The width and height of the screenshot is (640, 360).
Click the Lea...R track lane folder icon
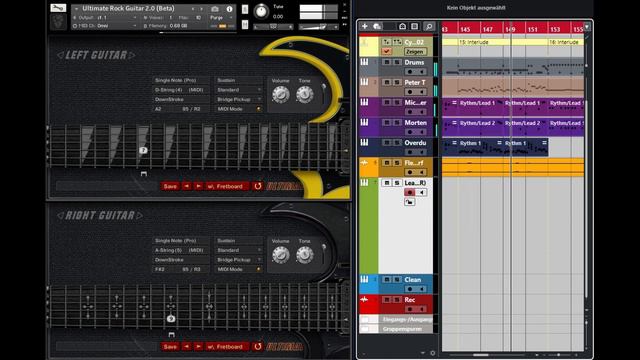click(409, 202)
